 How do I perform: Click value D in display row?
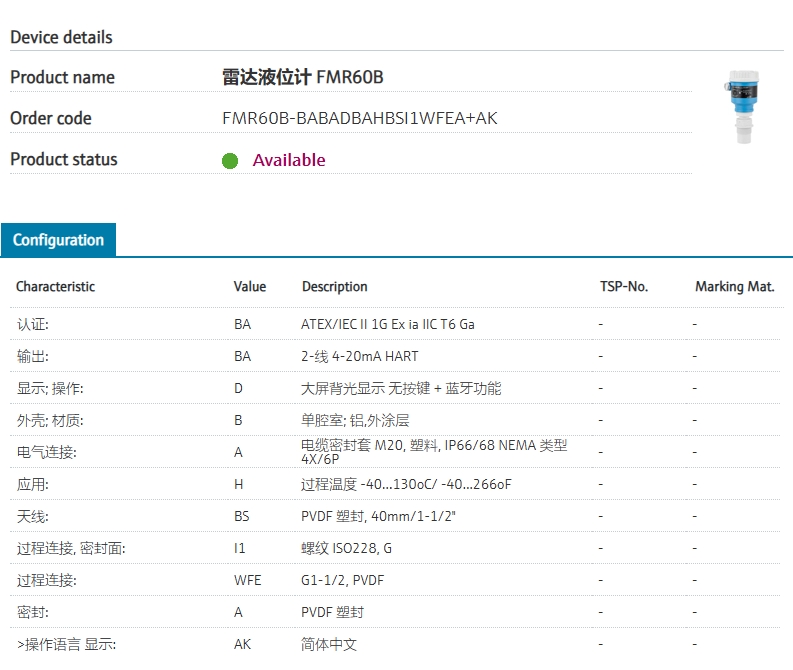coord(238,388)
